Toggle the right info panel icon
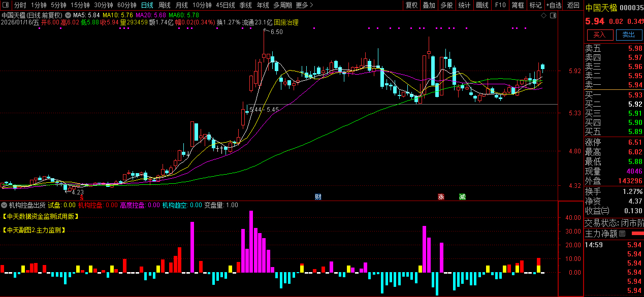 554,16
